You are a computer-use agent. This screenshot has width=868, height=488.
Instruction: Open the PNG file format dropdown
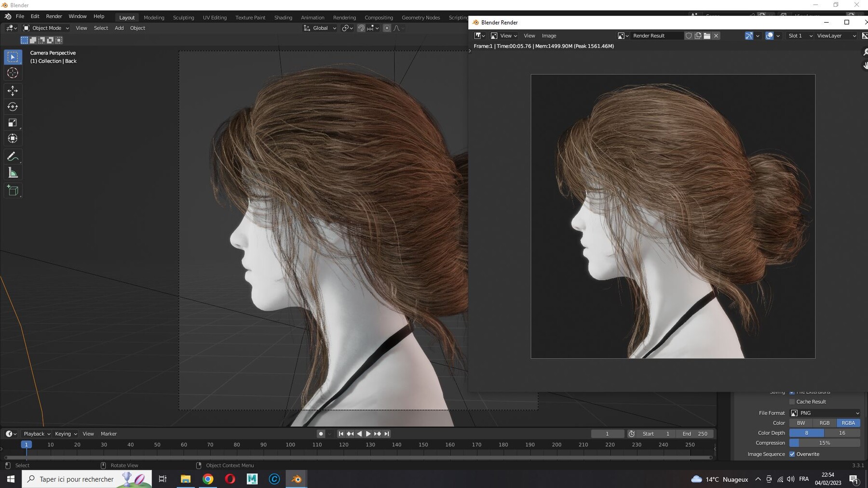coord(825,413)
